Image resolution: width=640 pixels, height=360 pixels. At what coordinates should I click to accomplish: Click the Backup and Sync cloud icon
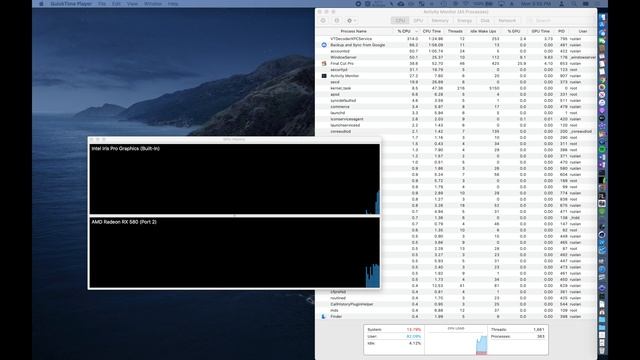[x=324, y=45]
